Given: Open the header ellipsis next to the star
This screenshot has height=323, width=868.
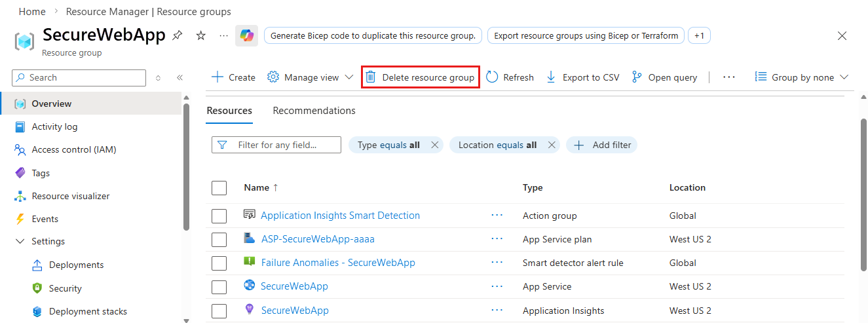Looking at the screenshot, I should [224, 35].
